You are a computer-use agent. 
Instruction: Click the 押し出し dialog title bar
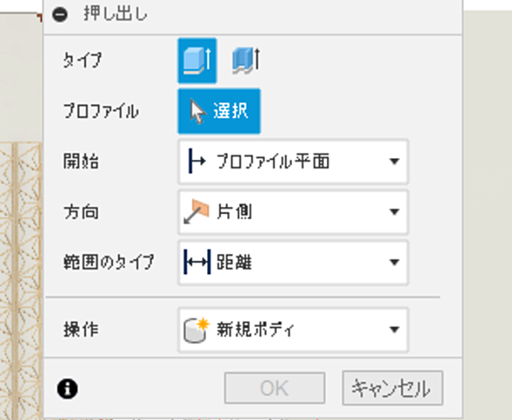(x=253, y=15)
